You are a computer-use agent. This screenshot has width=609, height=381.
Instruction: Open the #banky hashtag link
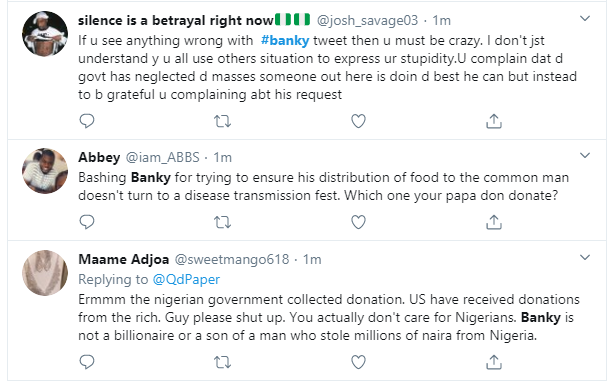(x=285, y=40)
